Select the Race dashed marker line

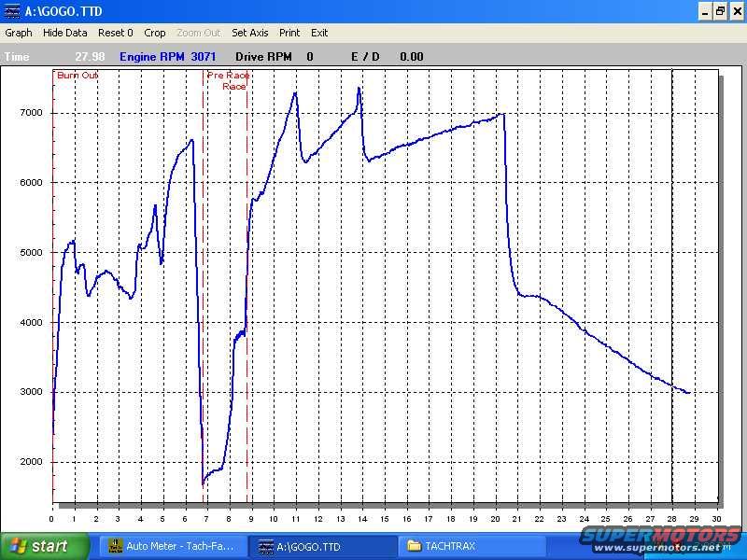point(247,280)
